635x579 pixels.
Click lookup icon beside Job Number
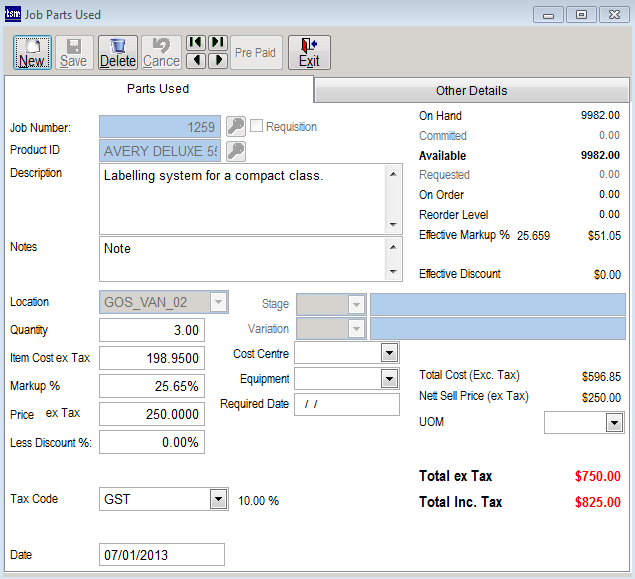(x=235, y=126)
